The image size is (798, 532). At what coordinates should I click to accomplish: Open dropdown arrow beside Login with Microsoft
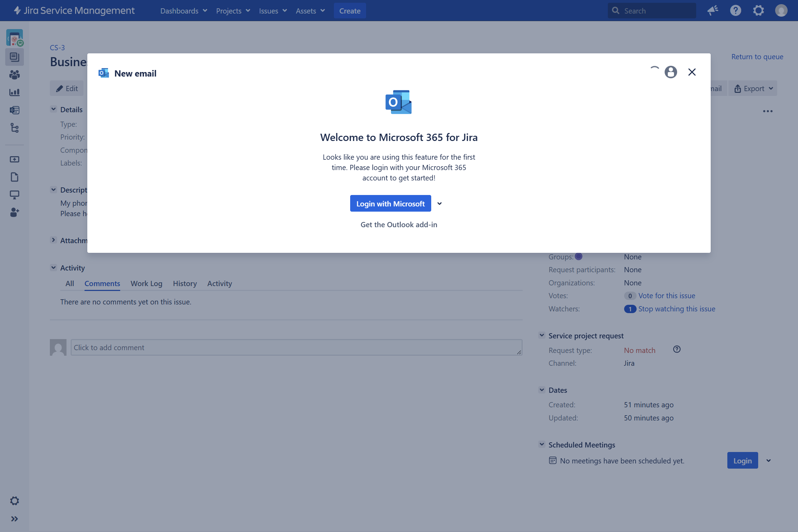click(440, 204)
